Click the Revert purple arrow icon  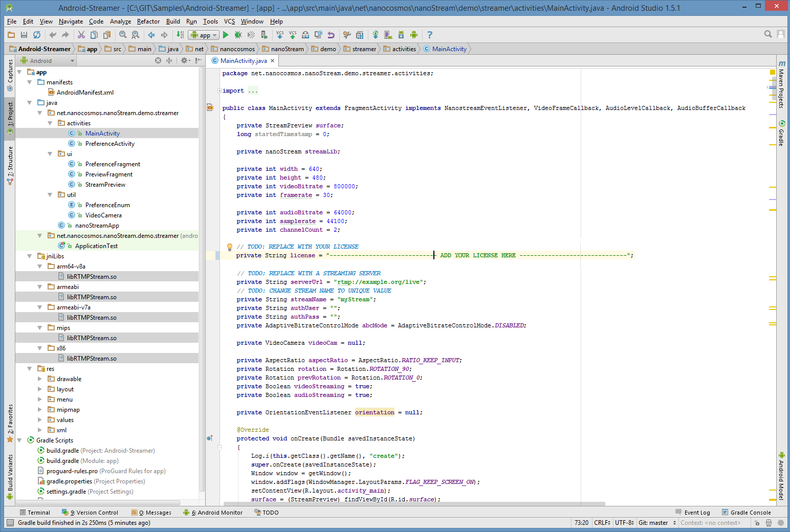(331, 35)
